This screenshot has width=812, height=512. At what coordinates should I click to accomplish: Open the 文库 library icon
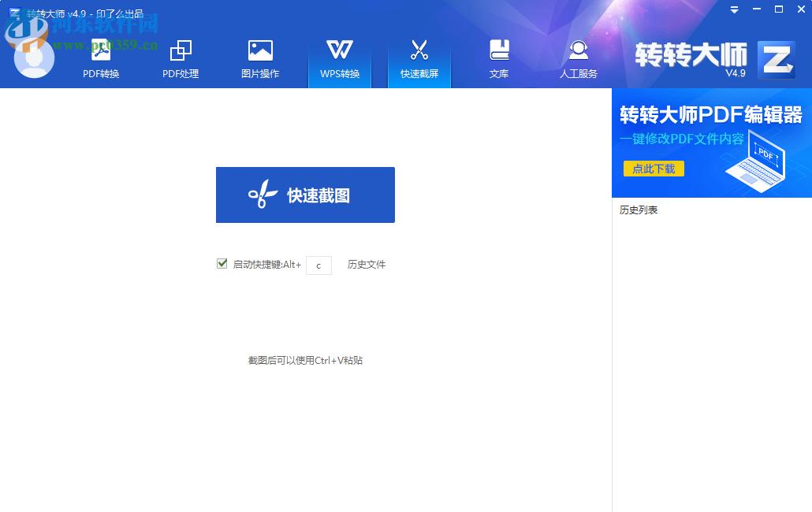point(499,49)
